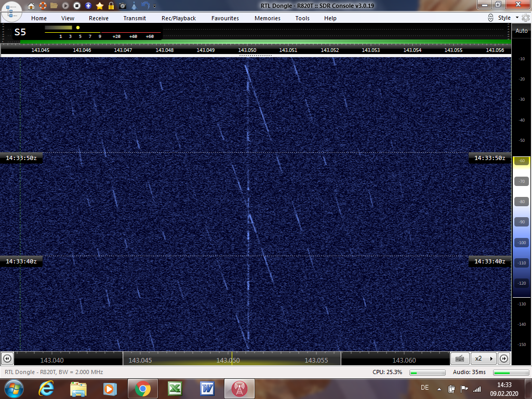Open the Tools ribbon tab
This screenshot has width=532, height=399.
302,18
